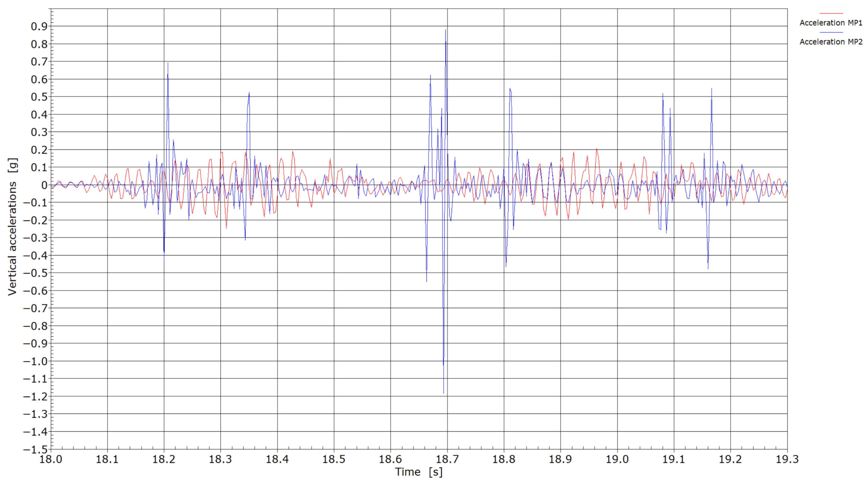Click the 19.0 tick label on time axis
This screenshot has width=868, height=485.
coord(617,459)
